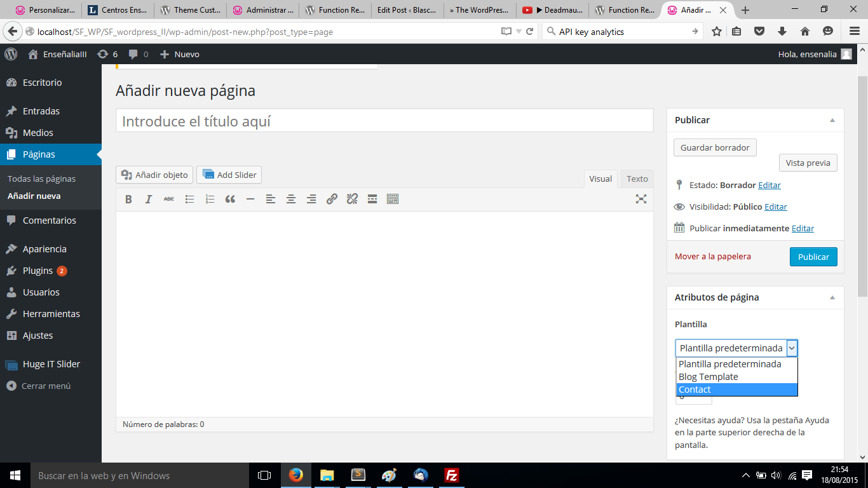Open Firefox downloads arrow
Image resolution: width=868 pixels, height=488 pixels.
pyautogui.click(x=782, y=32)
